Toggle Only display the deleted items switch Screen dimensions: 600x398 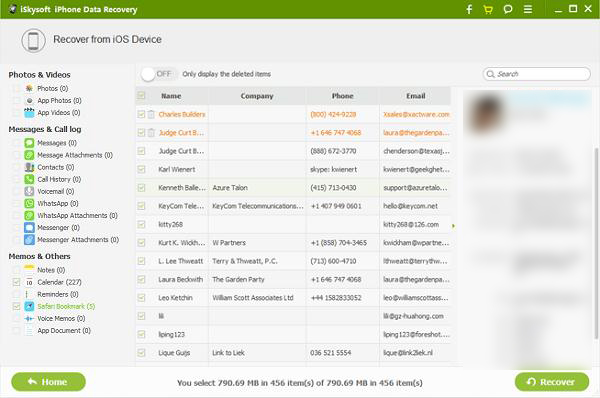[159, 74]
